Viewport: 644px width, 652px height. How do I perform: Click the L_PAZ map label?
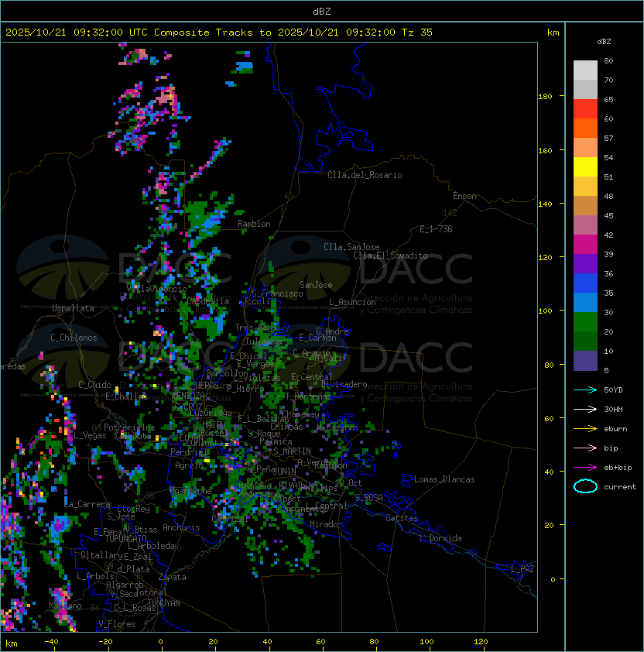coord(522,568)
